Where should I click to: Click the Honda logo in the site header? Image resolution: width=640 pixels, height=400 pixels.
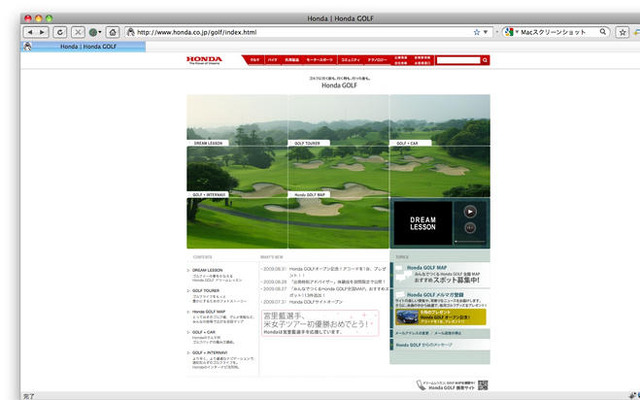click(204, 60)
